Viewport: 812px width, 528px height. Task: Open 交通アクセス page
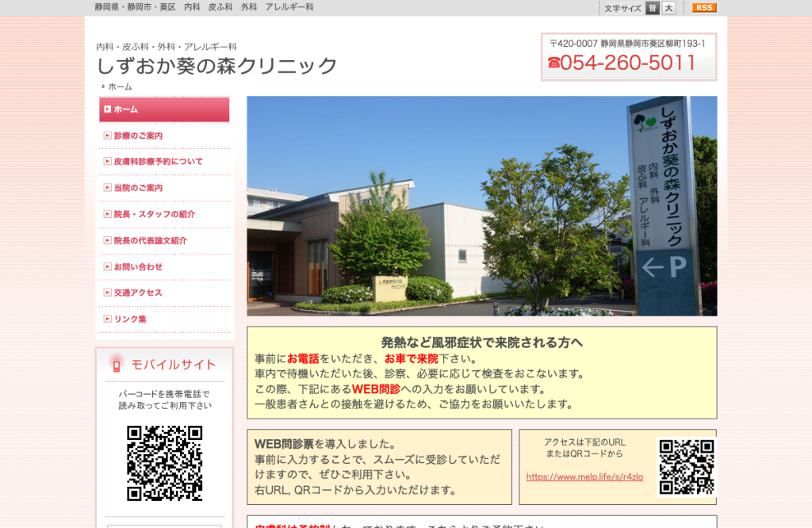tap(138, 293)
